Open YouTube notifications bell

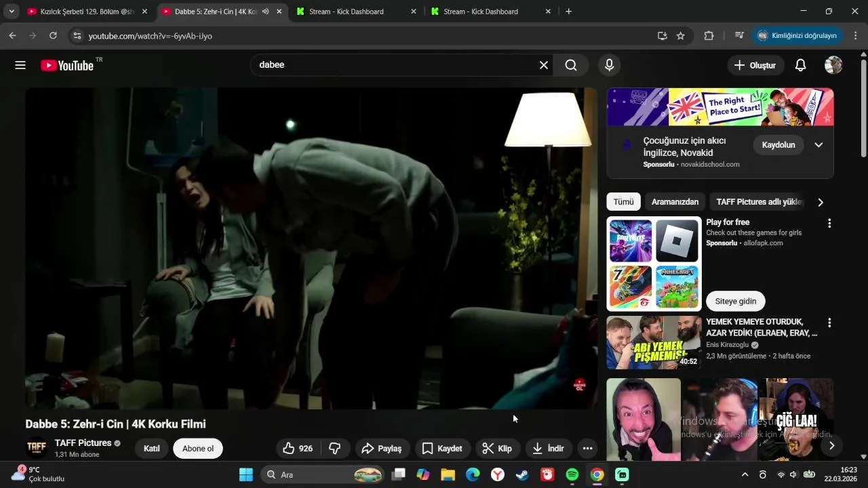point(800,65)
